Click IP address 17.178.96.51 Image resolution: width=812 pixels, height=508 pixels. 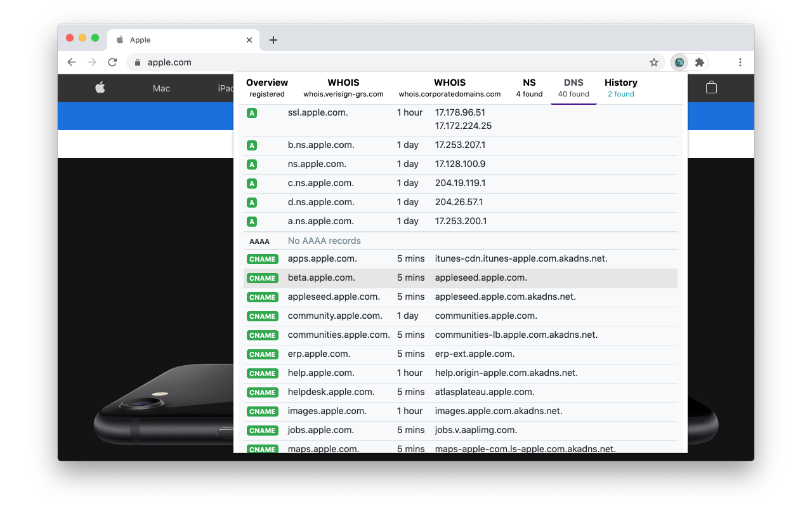point(460,112)
